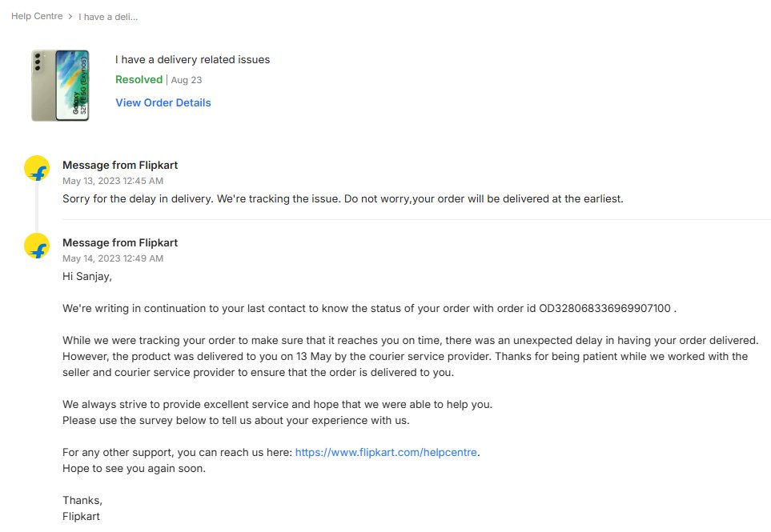This screenshot has height=532, width=771.
Task: Click the 'Hi Sanjay,' greeting line
Action: (x=87, y=277)
